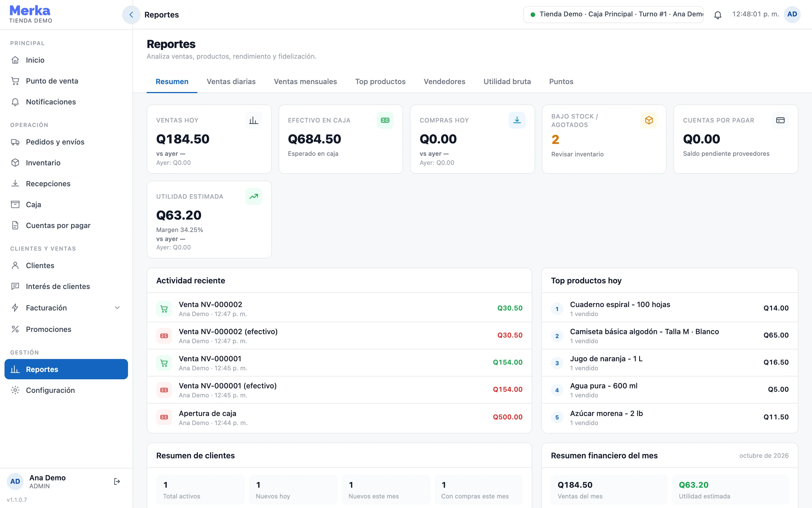
Task: Open Promociones in the sidebar
Action: click(x=66, y=329)
